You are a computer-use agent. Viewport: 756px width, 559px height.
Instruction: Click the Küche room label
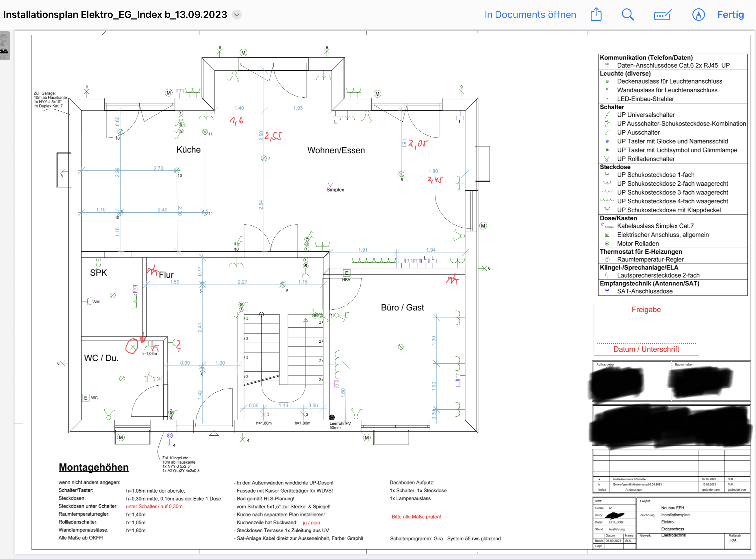[188, 150]
